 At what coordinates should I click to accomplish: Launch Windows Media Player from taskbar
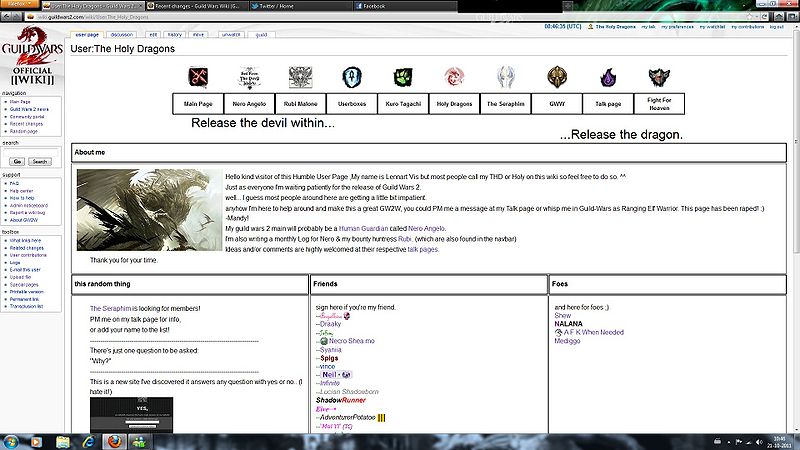click(36, 442)
